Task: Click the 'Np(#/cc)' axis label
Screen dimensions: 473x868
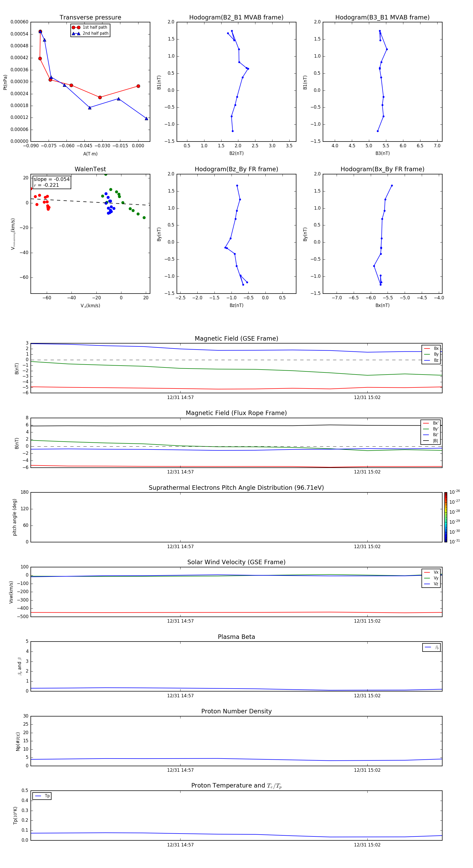Action: pos(18,741)
